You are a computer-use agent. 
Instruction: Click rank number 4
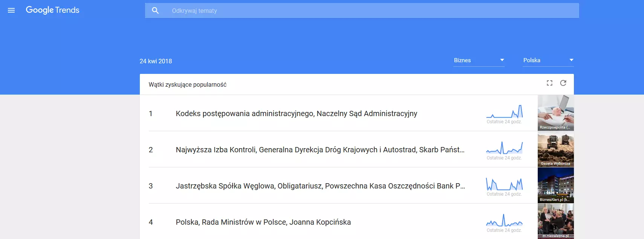[x=151, y=222]
